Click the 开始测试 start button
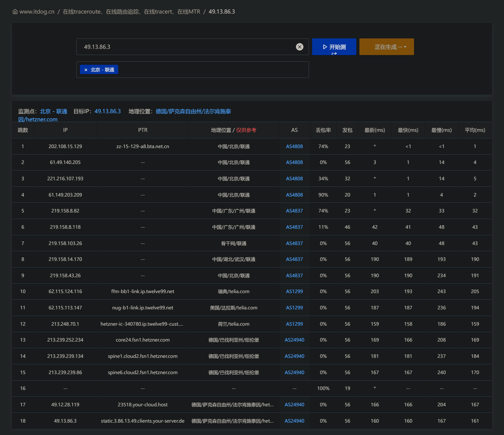This screenshot has width=504, height=435. pos(334,47)
